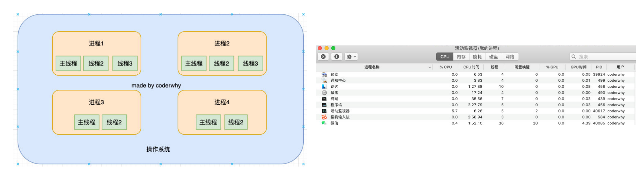644x181 pixels.
Task: Sort by the % CPU column header
Action: [x=446, y=67]
